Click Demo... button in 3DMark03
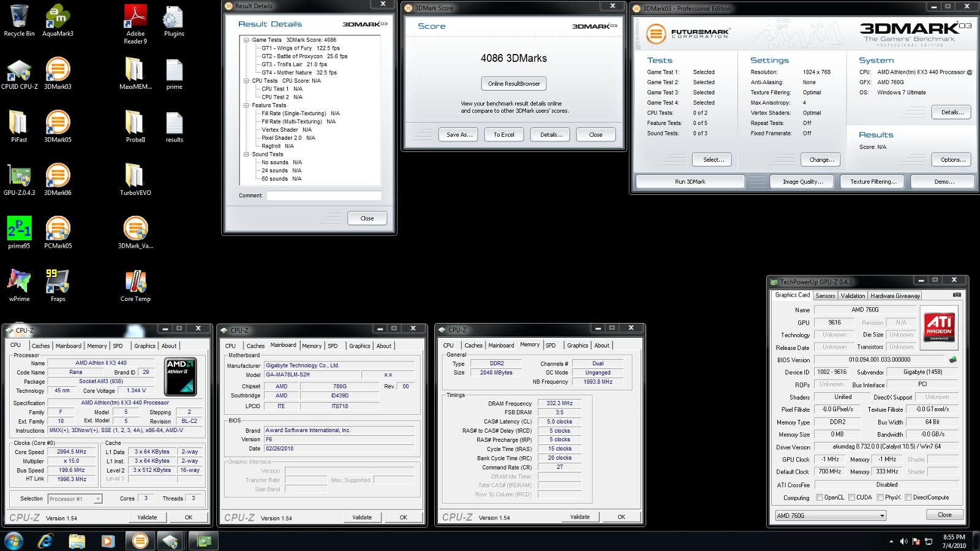 [x=944, y=181]
